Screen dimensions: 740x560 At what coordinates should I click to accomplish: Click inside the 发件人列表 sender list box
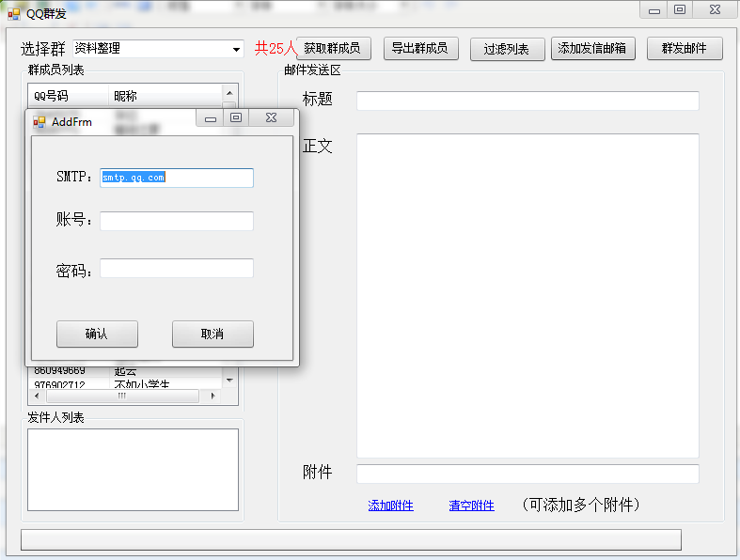click(134, 470)
